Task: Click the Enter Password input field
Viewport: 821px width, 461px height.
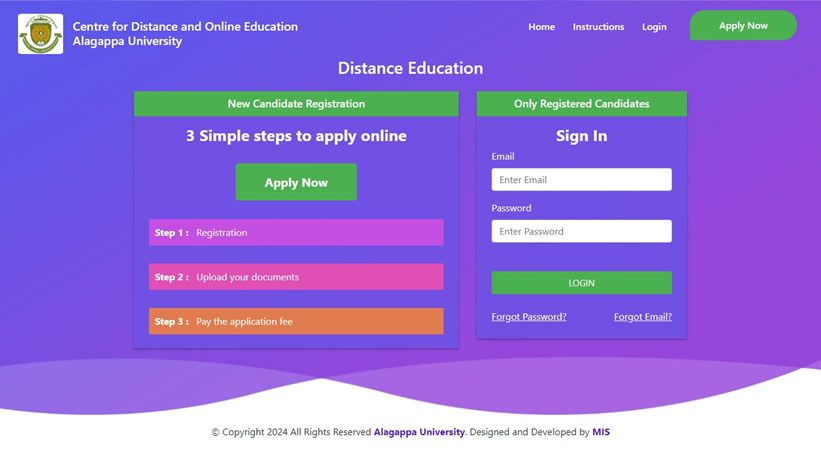Action: tap(581, 231)
